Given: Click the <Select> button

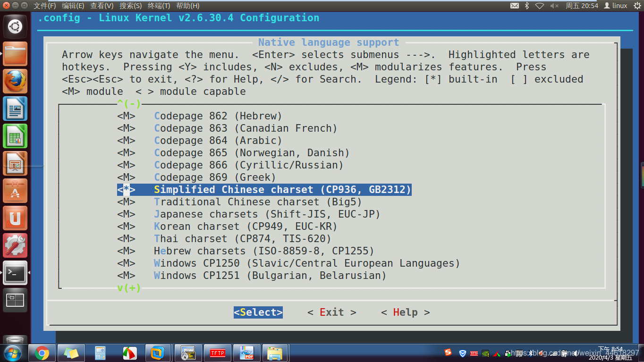Looking at the screenshot, I should [258, 312].
